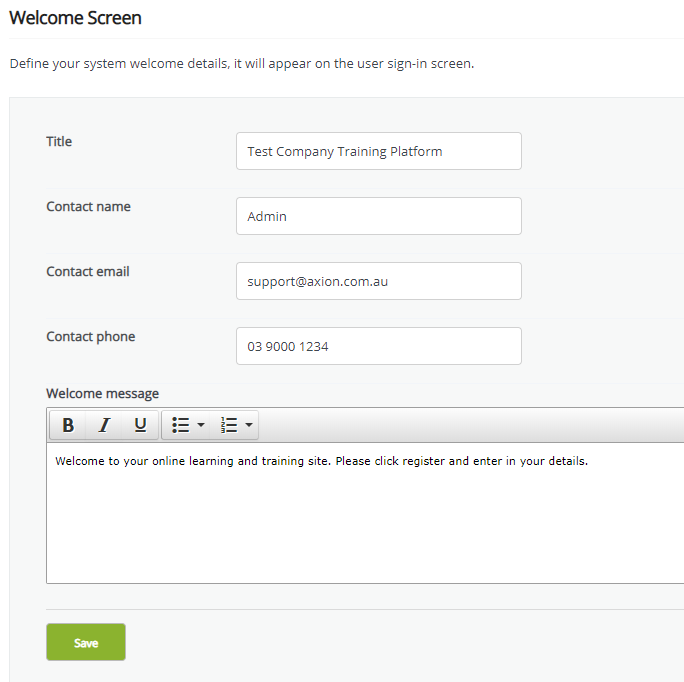Click the "Contact phone" label
The width and height of the screenshot is (684, 682).
90,336
